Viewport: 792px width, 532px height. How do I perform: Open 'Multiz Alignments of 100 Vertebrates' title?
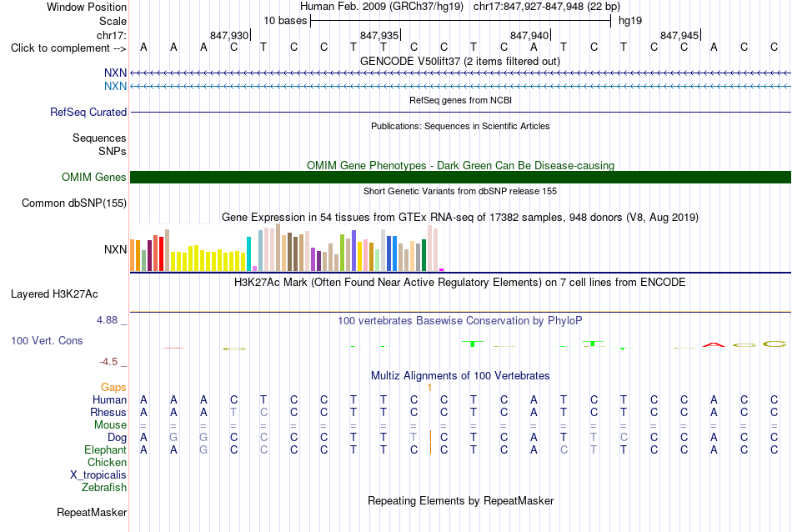click(460, 376)
